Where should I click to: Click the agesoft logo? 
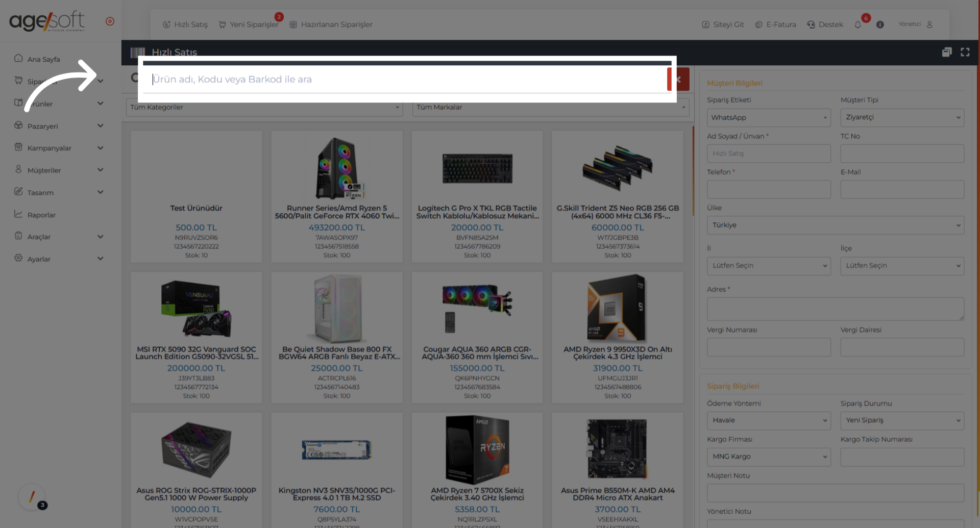point(47,21)
